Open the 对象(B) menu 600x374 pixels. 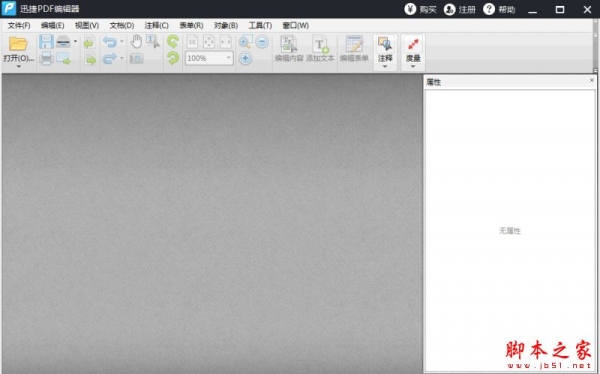[226, 26]
